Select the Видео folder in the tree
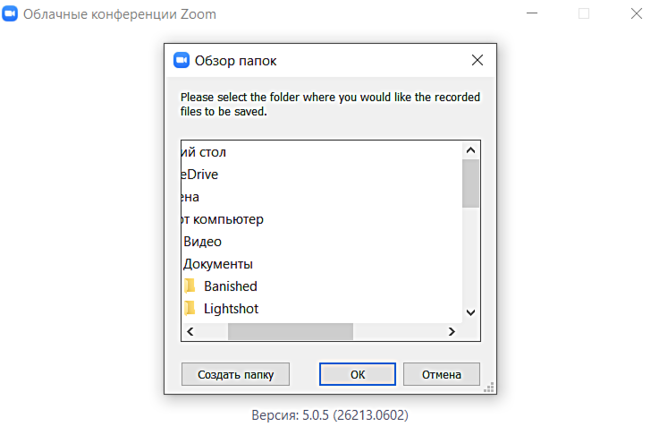Viewport: 659px width, 435px height. pos(202,242)
